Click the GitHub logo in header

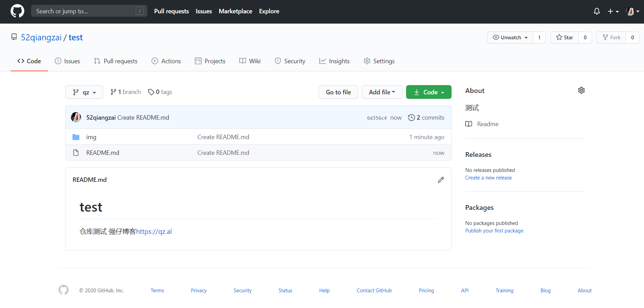pyautogui.click(x=17, y=11)
